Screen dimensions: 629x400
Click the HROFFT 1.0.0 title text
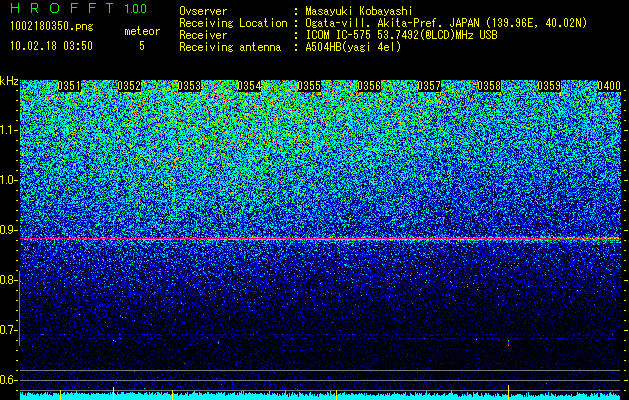[x=78, y=8]
